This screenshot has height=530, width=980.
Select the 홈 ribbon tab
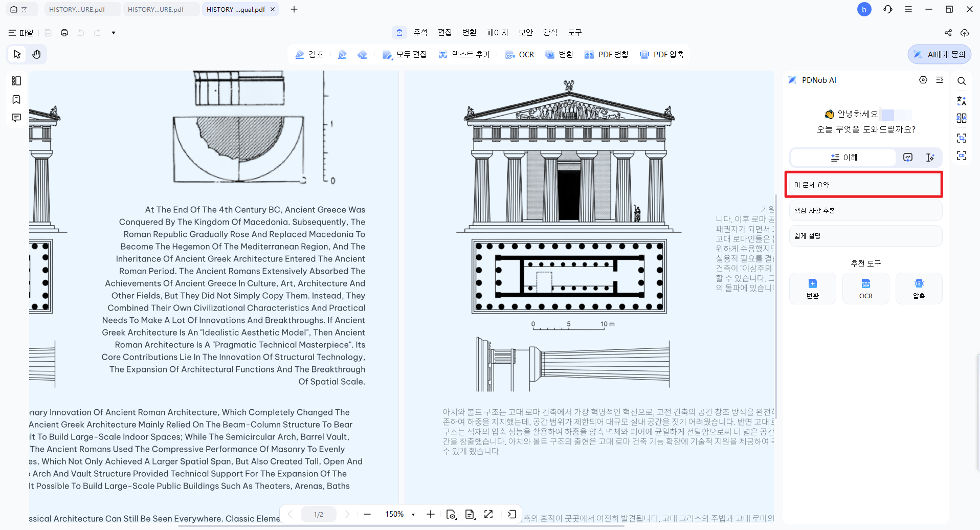pyautogui.click(x=399, y=32)
